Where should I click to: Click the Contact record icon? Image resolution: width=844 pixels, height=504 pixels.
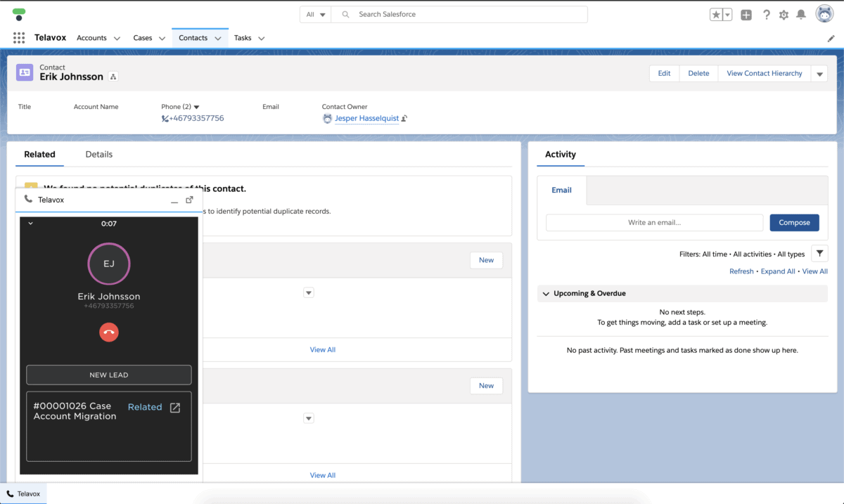click(x=25, y=72)
